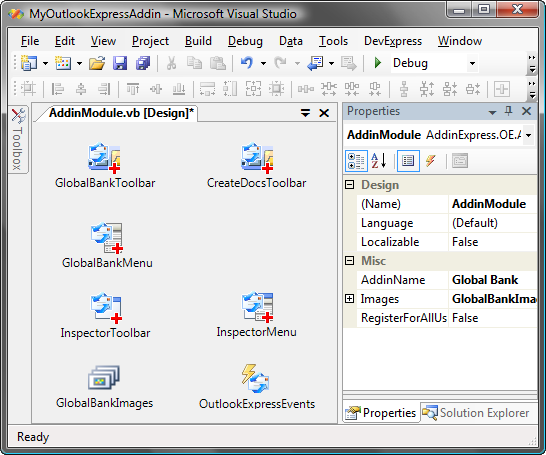Show the Properties list view button
Viewport: 546px width, 455px height.
pyautogui.click(x=408, y=161)
